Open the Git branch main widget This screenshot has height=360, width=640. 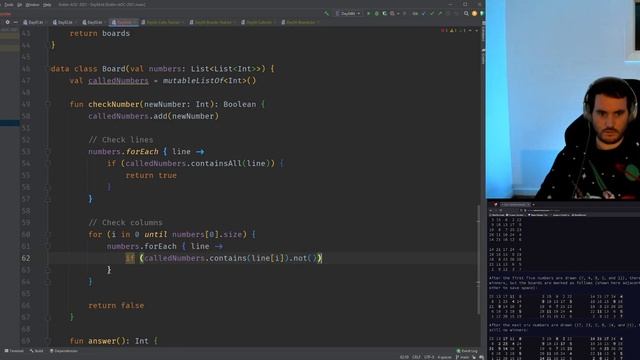pos(463,357)
